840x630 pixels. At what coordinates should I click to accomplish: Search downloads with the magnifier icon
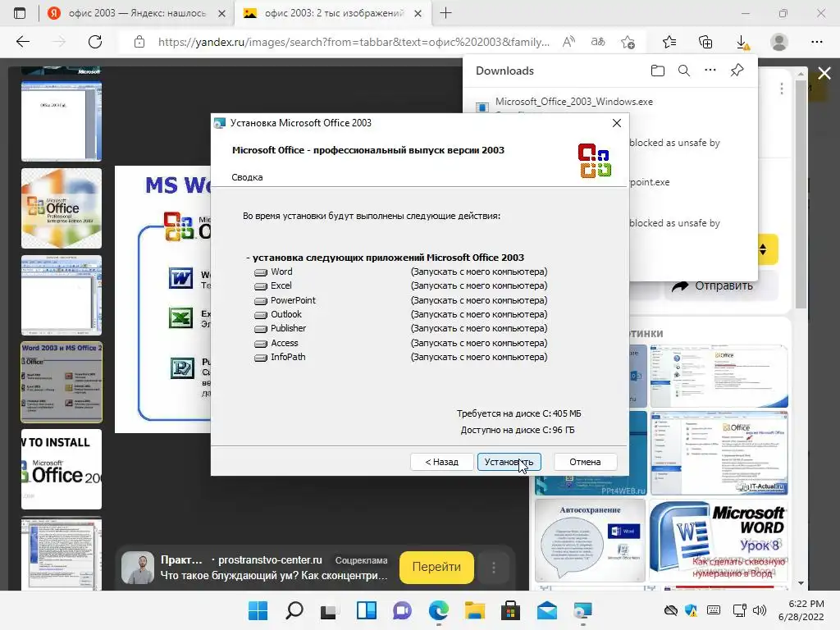[x=684, y=71]
